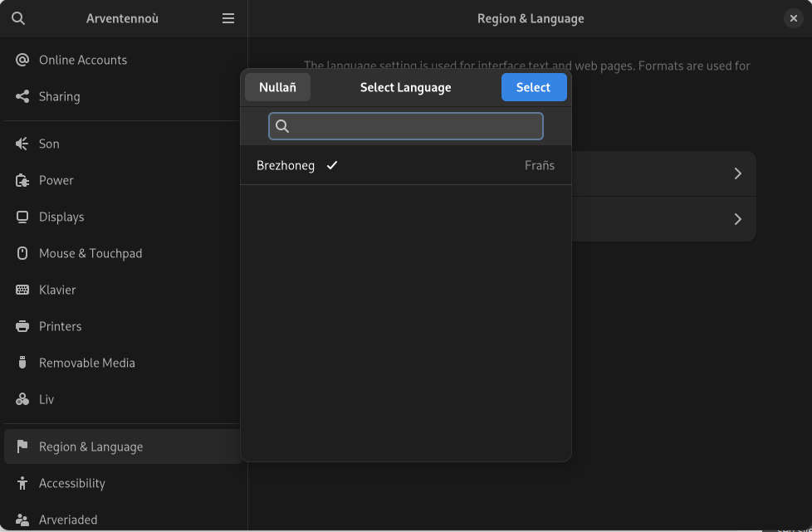Viewport: 812px width, 532px height.
Task: Click the Removable Media USB icon
Action: tap(22, 363)
